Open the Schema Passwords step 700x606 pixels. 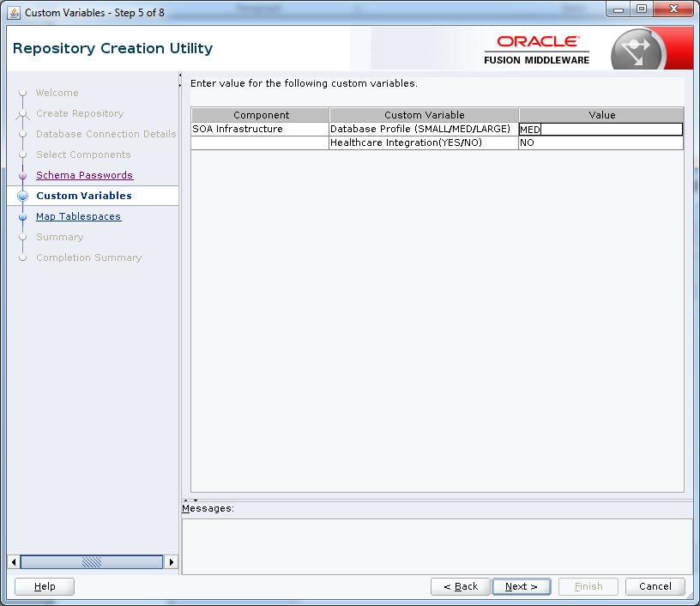(x=84, y=175)
